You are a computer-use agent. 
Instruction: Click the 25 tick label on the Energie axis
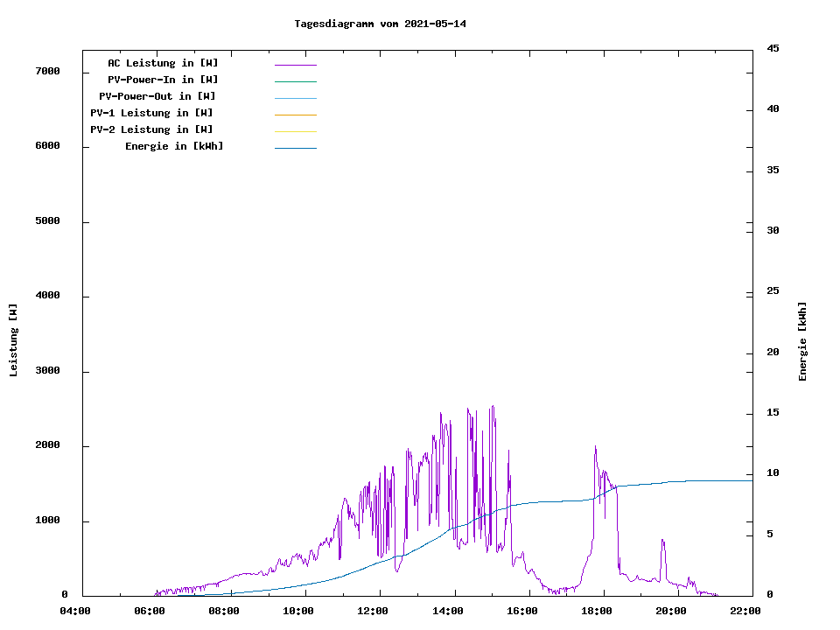tap(773, 290)
